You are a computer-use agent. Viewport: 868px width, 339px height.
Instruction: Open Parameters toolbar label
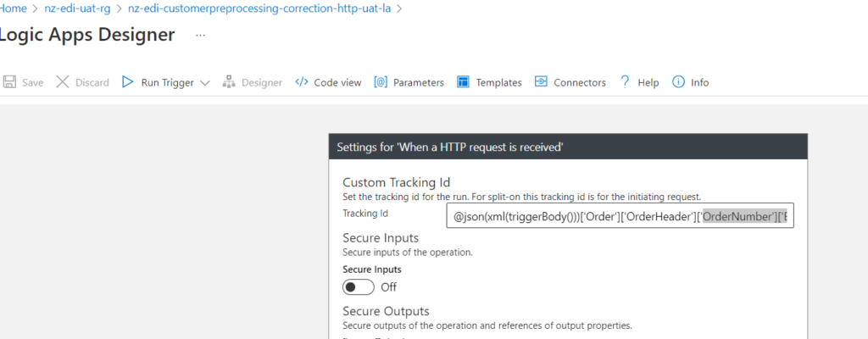(x=419, y=82)
